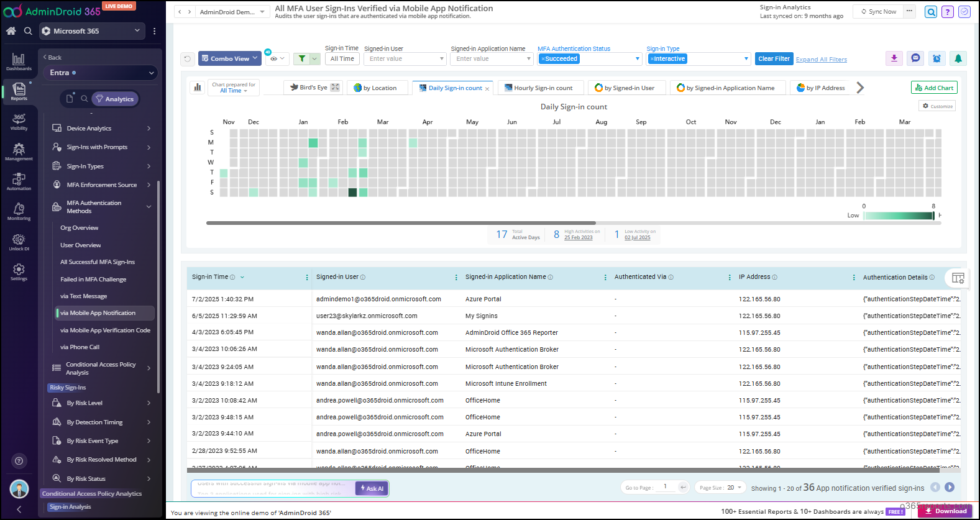Click the Add Chart button
This screenshot has height=520, width=980.
pos(934,88)
